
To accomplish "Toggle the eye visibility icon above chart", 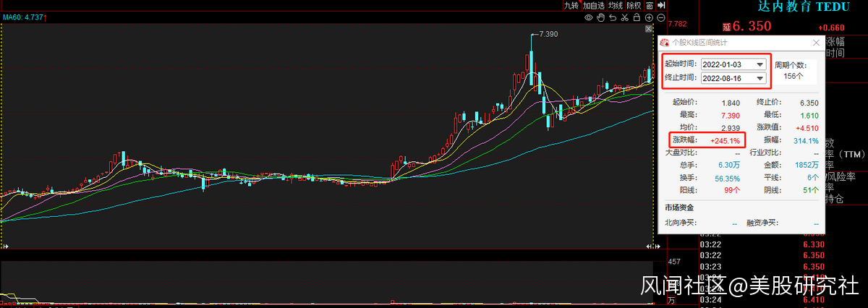I will pos(589,17).
